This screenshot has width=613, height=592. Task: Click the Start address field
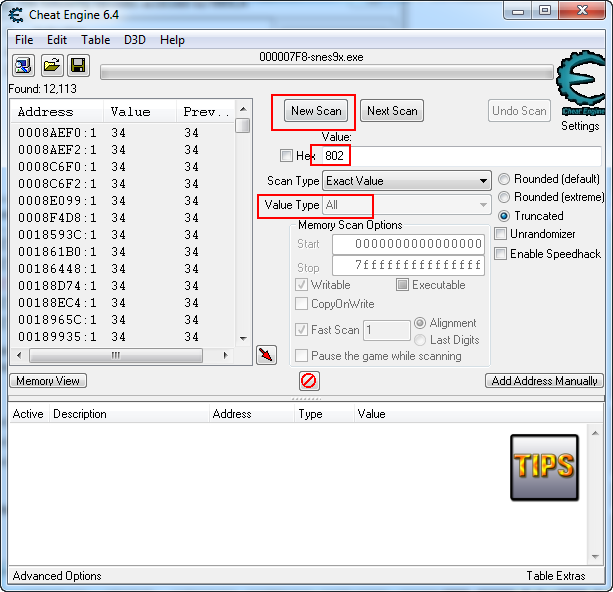click(x=409, y=244)
